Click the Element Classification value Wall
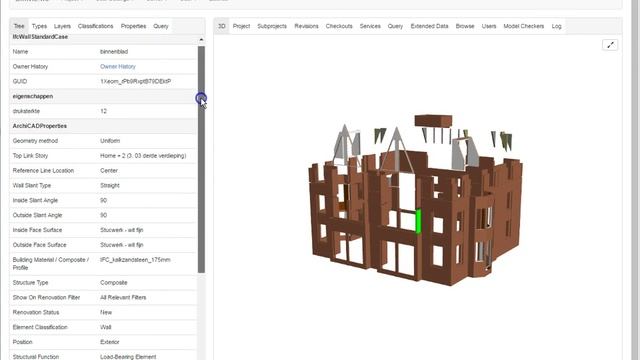 [x=105, y=327]
